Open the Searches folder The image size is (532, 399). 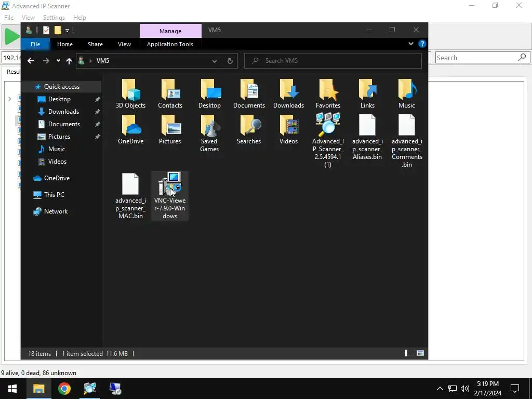[x=249, y=129]
